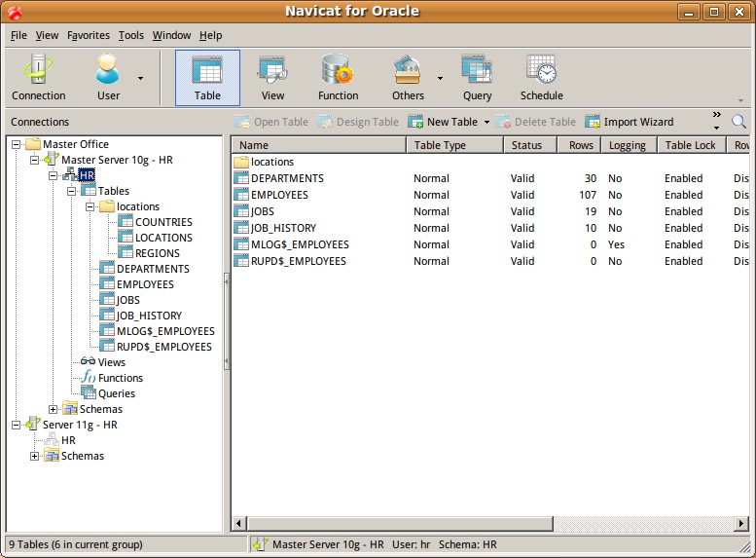Click the scroll right arrow

pos(741,523)
